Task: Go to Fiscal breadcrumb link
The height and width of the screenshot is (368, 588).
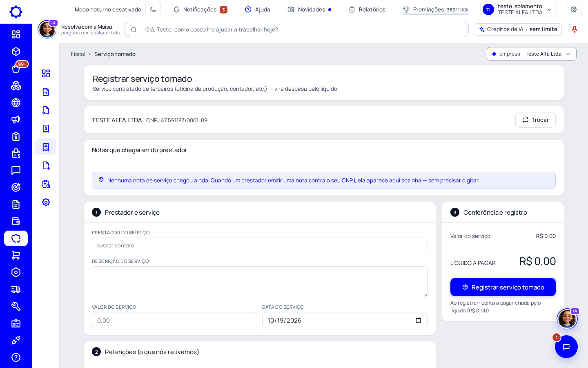Action: 78,54
